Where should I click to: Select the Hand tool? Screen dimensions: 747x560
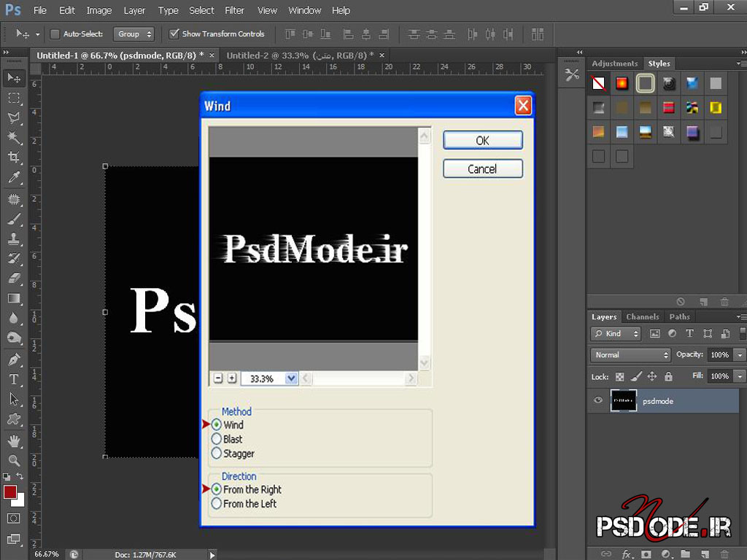click(x=14, y=441)
